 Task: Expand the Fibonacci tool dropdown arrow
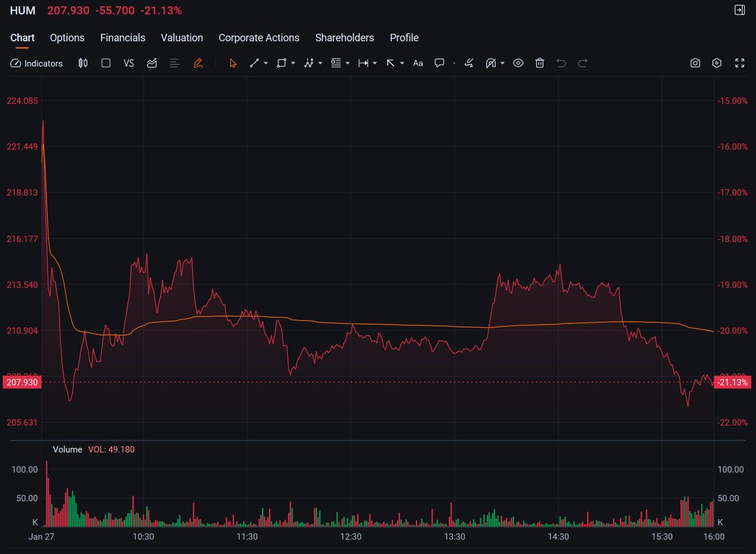tap(347, 63)
